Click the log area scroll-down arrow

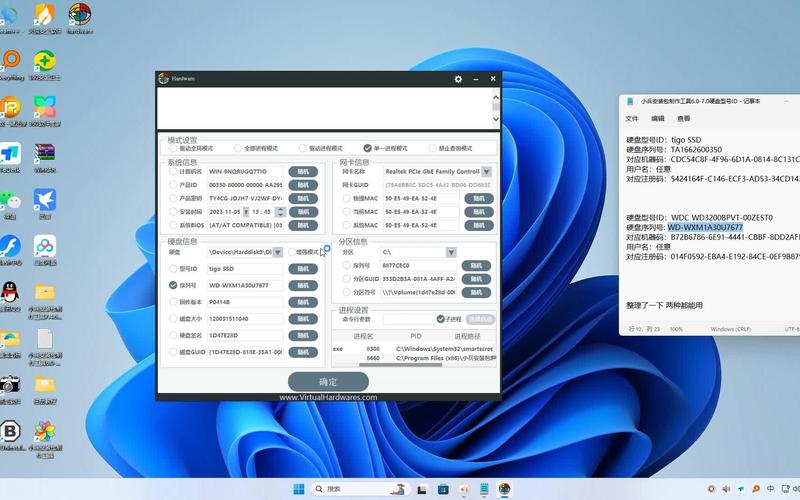pos(495,119)
